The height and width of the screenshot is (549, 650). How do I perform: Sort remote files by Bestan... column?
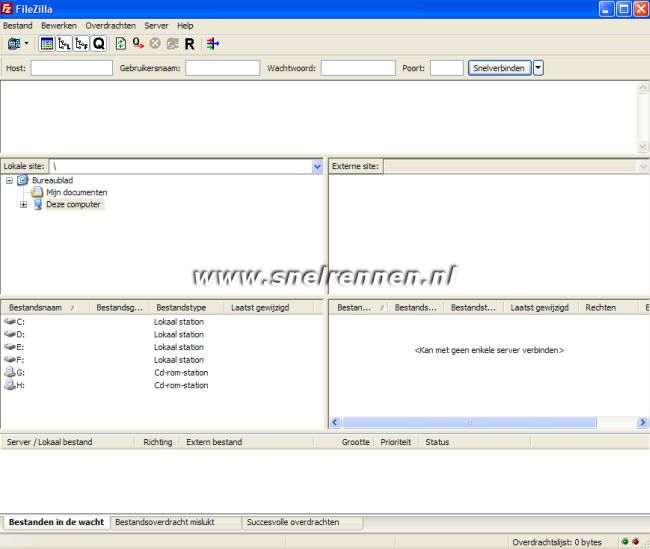pos(359,308)
